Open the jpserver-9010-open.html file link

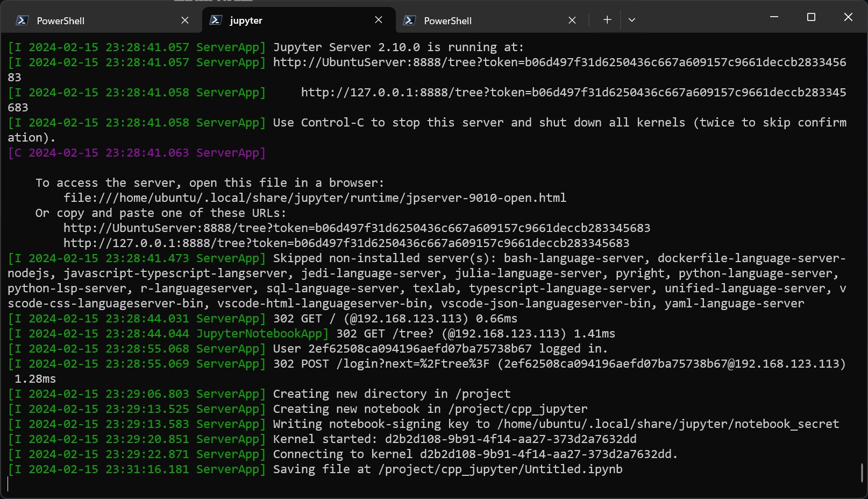coord(315,198)
